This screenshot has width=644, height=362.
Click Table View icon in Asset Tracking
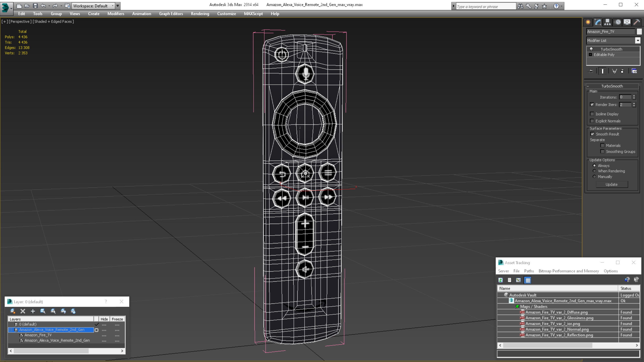point(528,280)
